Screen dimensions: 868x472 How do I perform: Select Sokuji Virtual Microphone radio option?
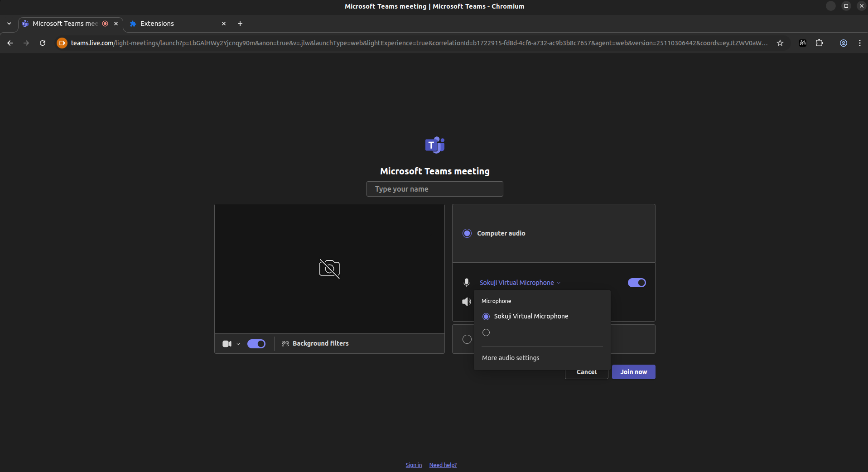pyautogui.click(x=486, y=317)
